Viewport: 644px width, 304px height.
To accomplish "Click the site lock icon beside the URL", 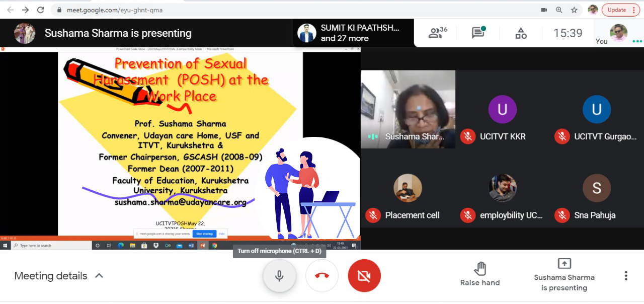I will [59, 10].
